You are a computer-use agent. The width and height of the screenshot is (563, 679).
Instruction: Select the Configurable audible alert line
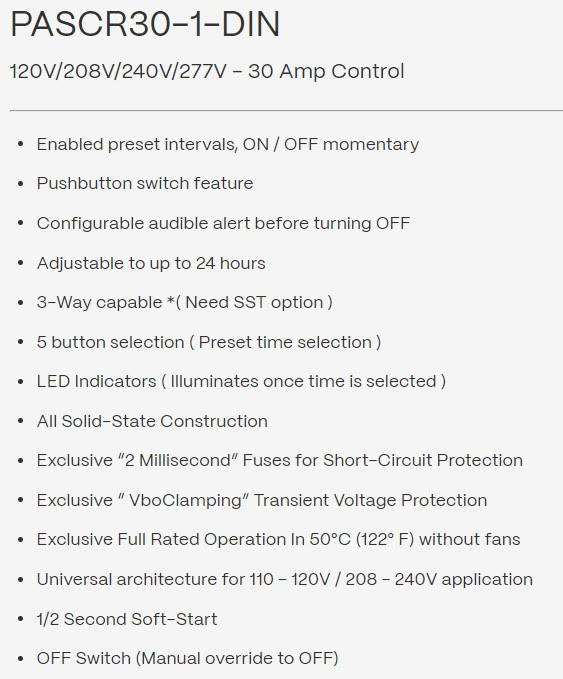pyautogui.click(x=223, y=223)
